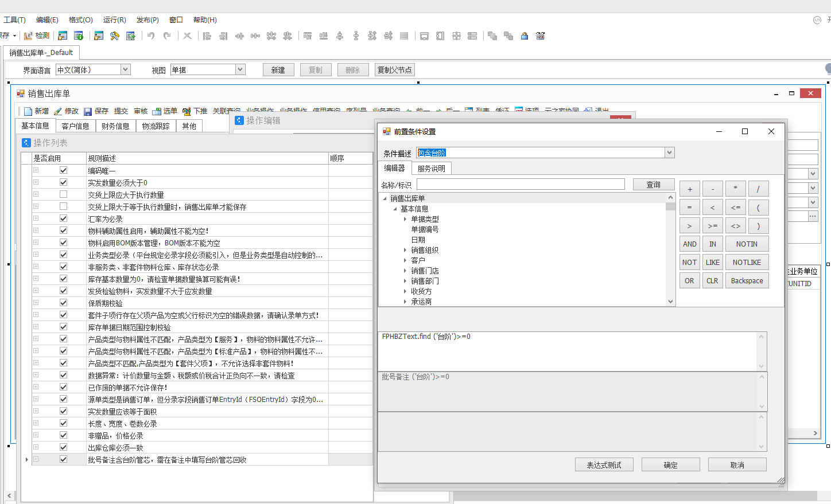Enable the 交货上限应大于执行数量 rule
The height and width of the screenshot is (504, 831).
click(63, 194)
